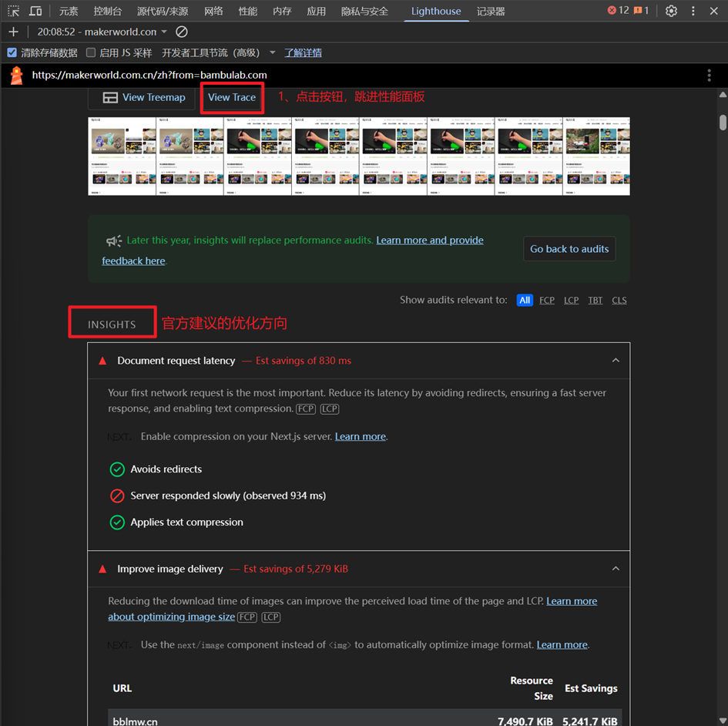Open the 源代码/来源 tab
The image size is (728, 726).
pos(163,11)
